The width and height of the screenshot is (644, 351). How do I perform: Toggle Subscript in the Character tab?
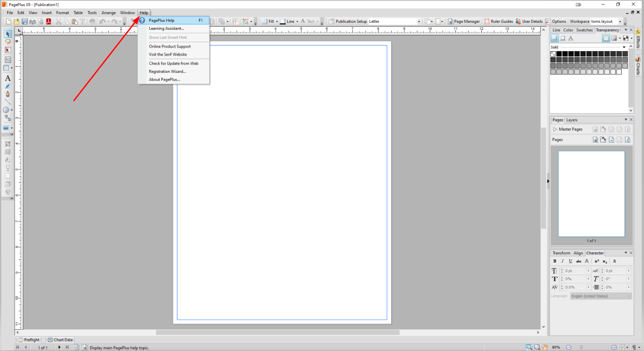click(x=605, y=261)
